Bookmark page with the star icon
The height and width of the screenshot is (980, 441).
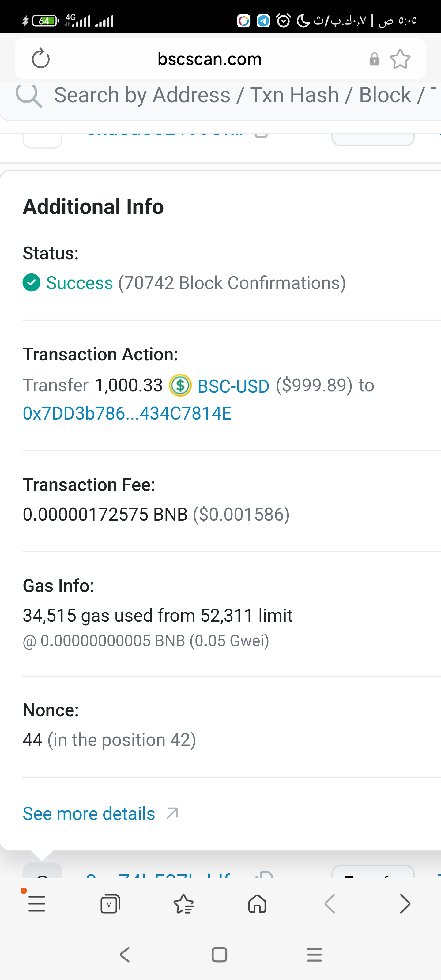400,59
